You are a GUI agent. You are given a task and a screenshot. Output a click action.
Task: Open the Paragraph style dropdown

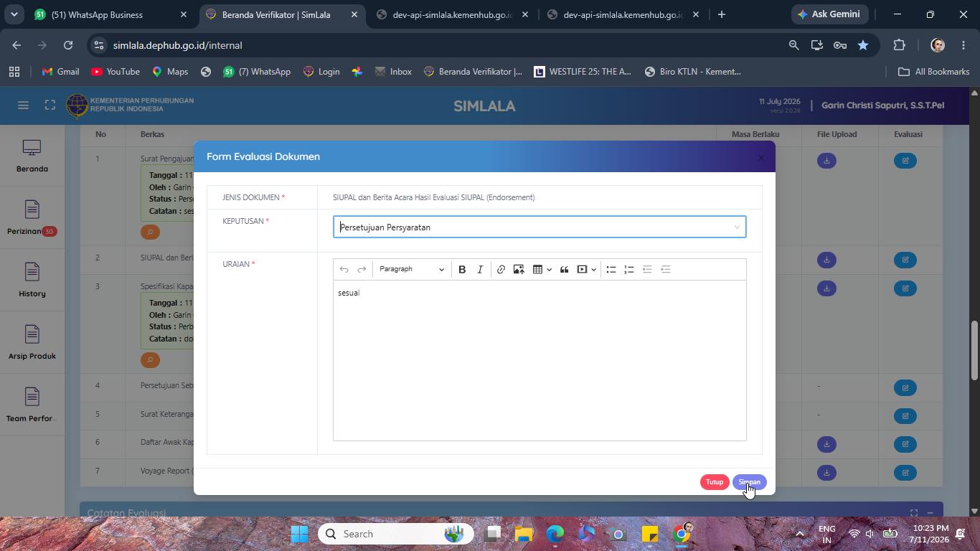click(x=411, y=270)
